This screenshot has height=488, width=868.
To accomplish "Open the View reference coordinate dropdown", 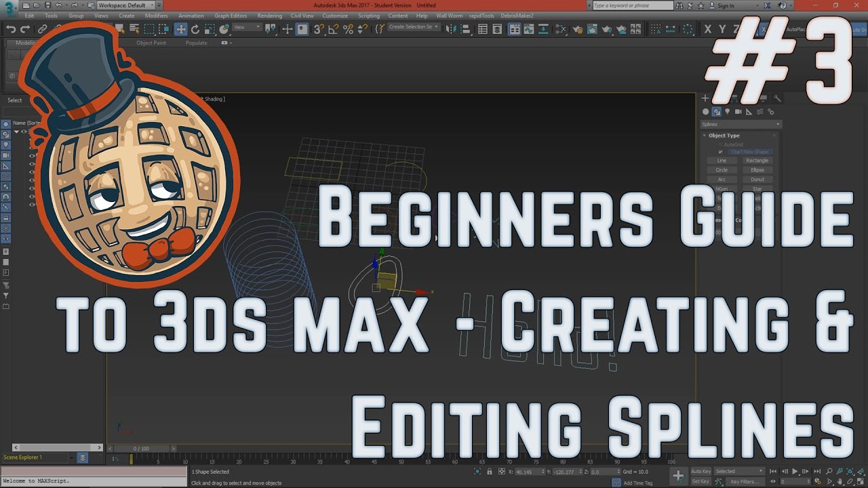I will coord(247,27).
